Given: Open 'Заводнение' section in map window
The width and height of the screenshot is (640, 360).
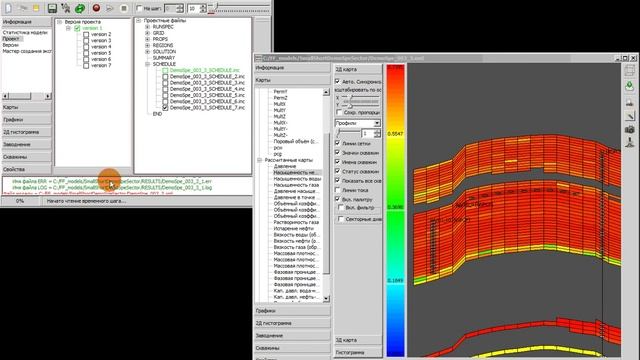Looking at the screenshot, I should coord(292,336).
